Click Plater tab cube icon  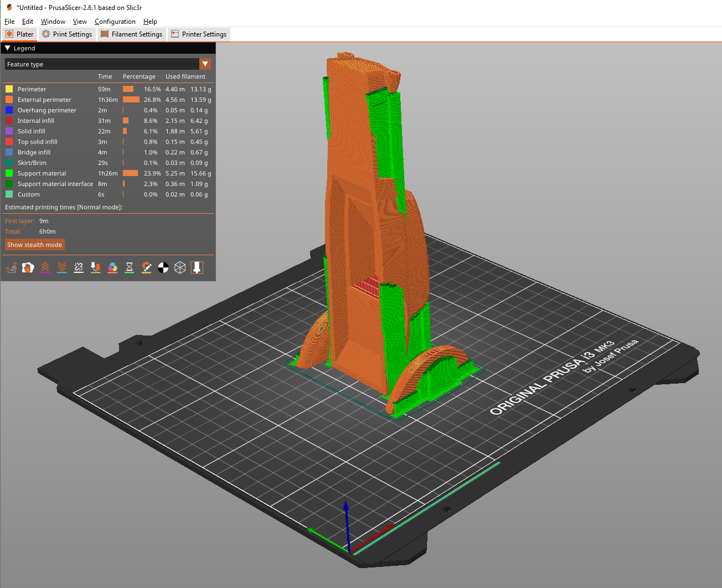9,34
